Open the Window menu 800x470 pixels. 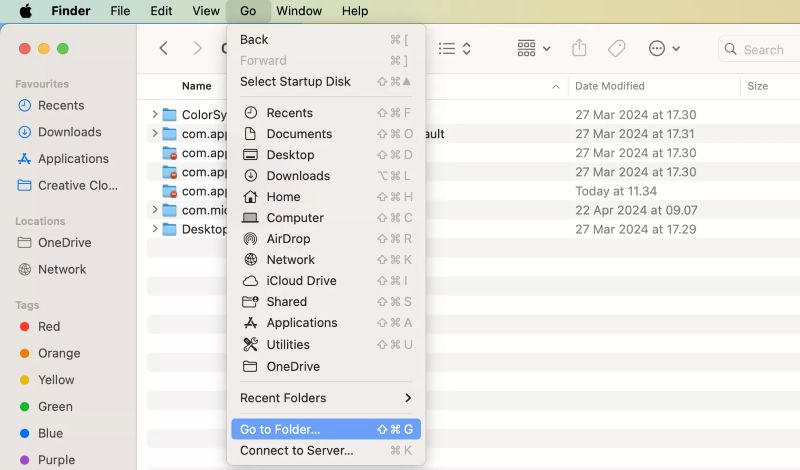[x=299, y=11]
